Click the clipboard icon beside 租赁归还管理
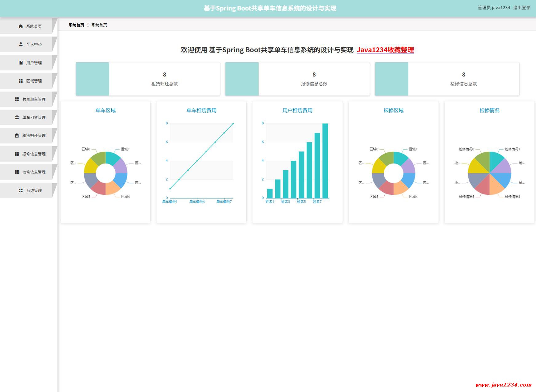Image resolution: width=536 pixels, height=392 pixels. point(17,135)
